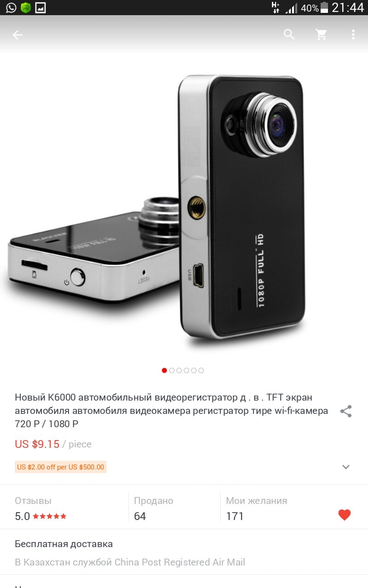368x588 pixels.
Task: Share this product via share icon
Action: pyautogui.click(x=346, y=411)
